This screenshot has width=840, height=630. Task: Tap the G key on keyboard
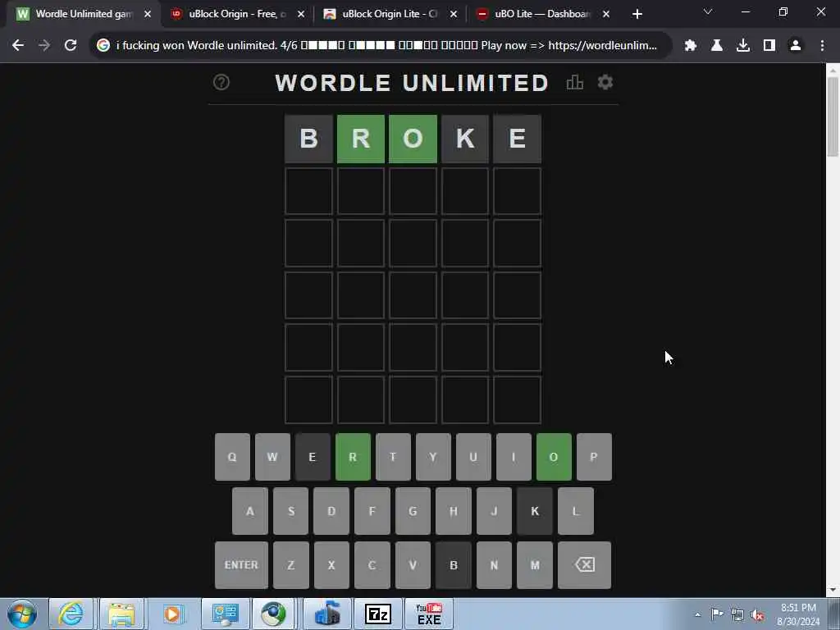pos(413,511)
